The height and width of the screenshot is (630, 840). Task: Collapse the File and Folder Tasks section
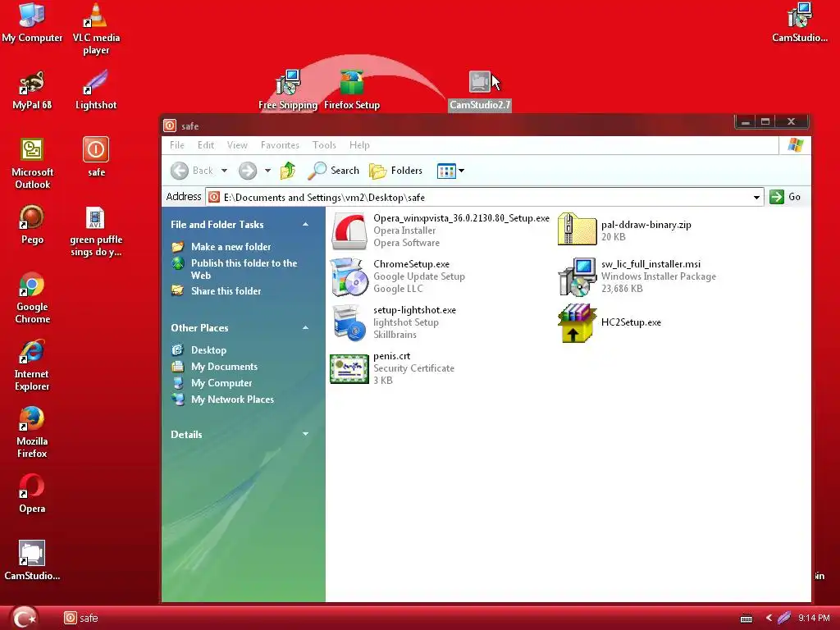305,225
